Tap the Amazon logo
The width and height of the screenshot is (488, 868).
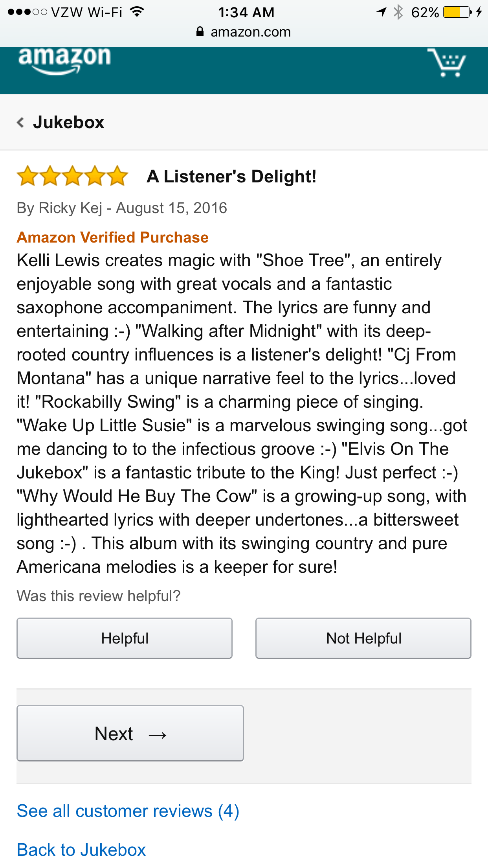[64, 60]
